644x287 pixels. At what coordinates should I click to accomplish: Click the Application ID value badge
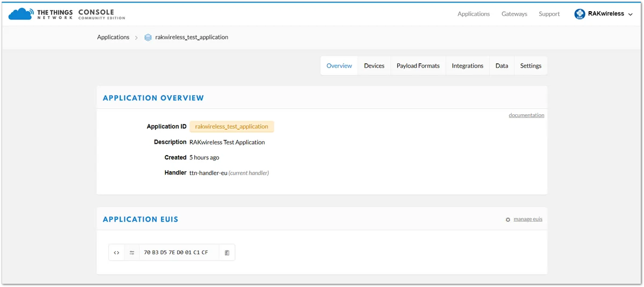click(232, 127)
